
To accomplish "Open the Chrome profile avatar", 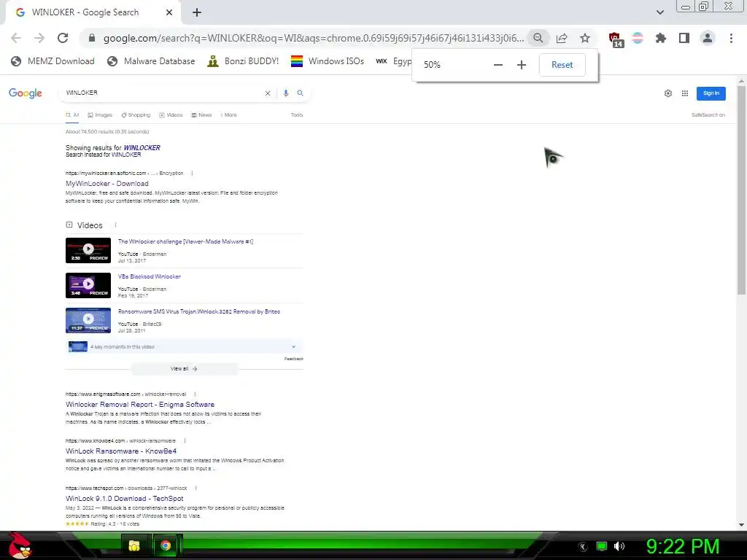I will click(x=708, y=38).
